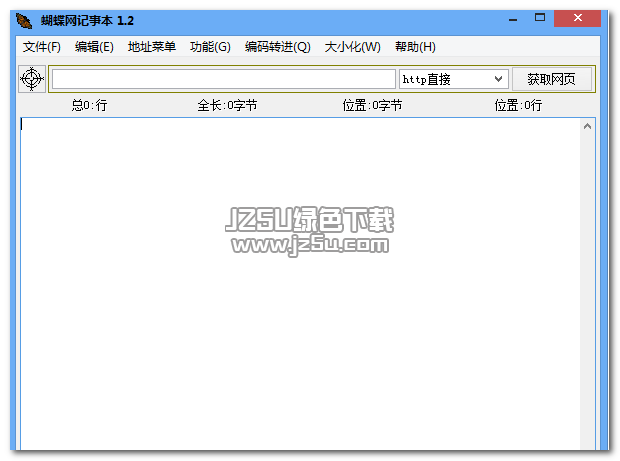The width and height of the screenshot is (620, 461).
Task: Open the 编辑(E) menu
Action: click(94, 47)
